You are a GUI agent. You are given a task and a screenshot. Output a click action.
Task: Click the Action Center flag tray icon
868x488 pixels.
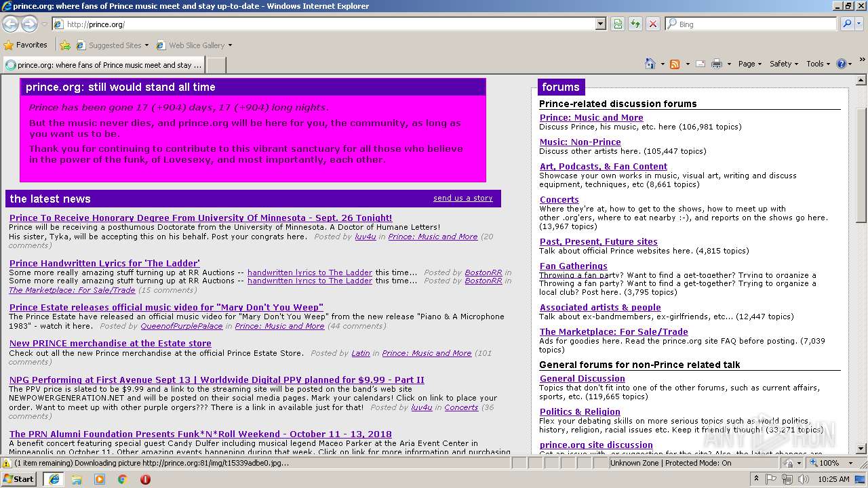[772, 479]
